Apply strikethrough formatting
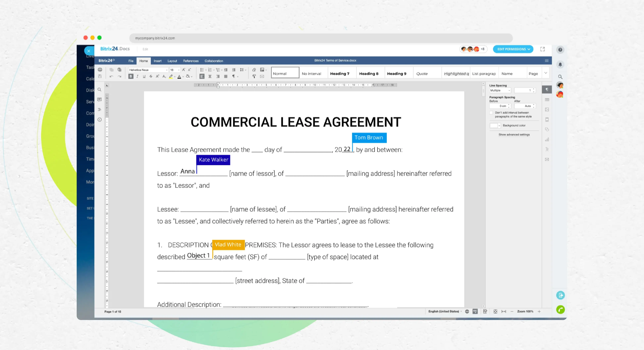Screen dimensions: 644x350 click(151, 76)
